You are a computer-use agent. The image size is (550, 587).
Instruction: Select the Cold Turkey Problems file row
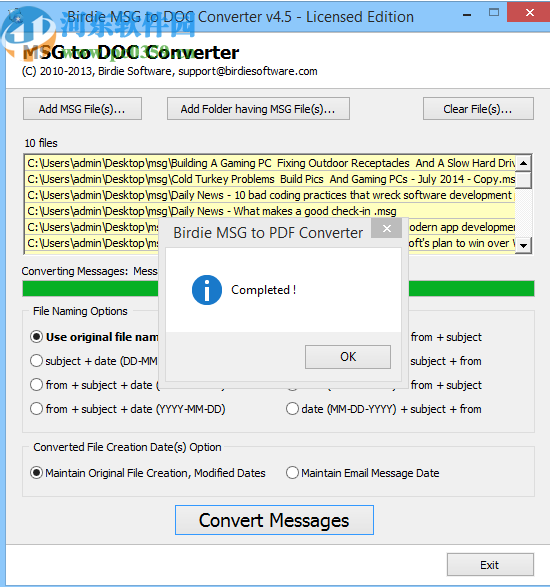tap(270, 179)
